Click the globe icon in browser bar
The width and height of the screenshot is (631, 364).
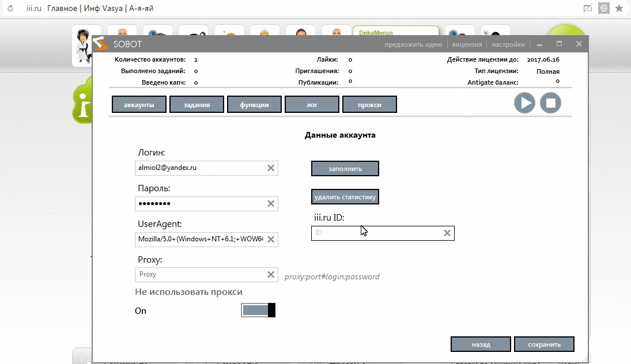click(604, 8)
